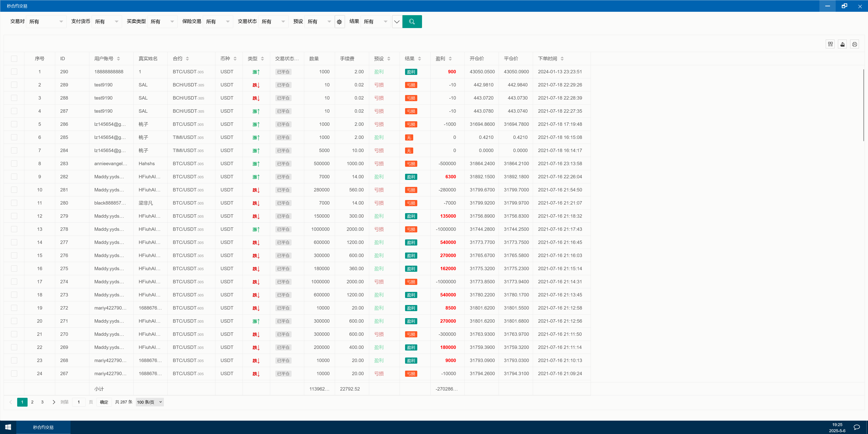The image size is (868, 434).
Task: Sort by 下单时间 column arrows
Action: [562, 59]
